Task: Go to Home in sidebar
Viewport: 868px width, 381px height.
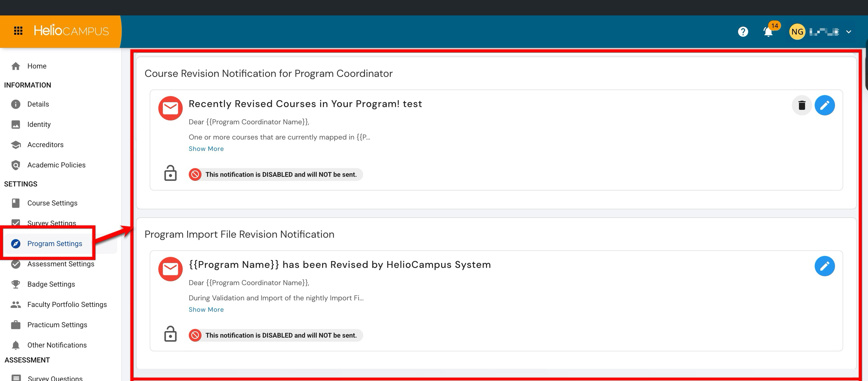Action: 37,66
